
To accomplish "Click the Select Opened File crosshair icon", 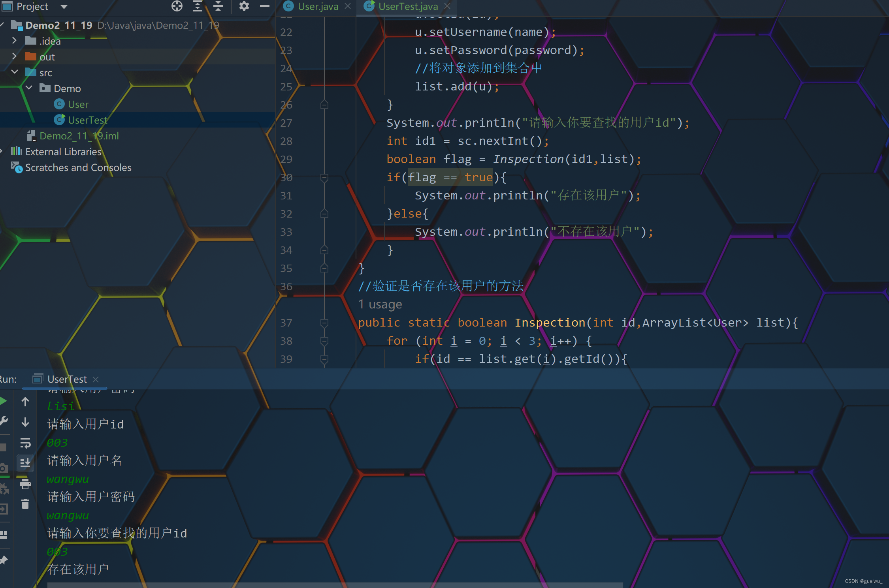I will [x=177, y=6].
